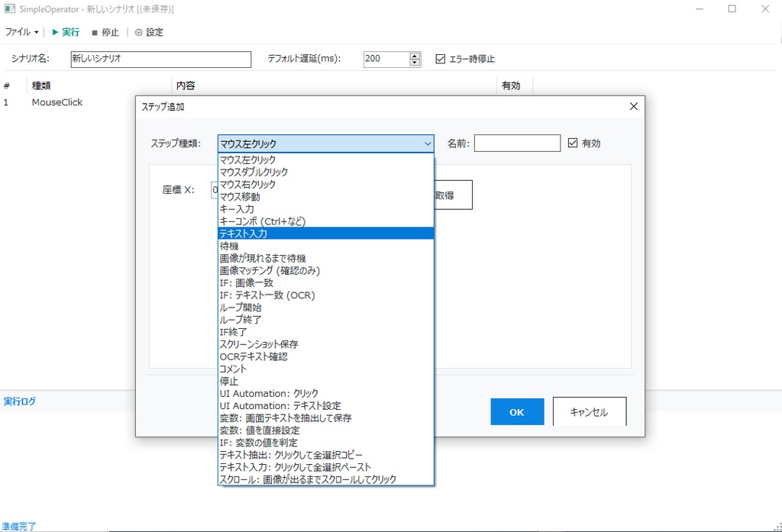Select the MouseClick step row
The image size is (782, 532).
(x=57, y=102)
